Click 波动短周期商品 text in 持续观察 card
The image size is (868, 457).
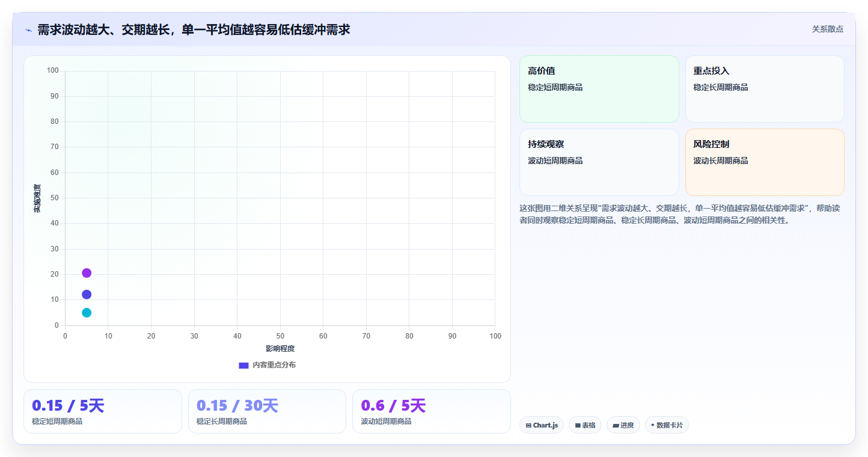click(x=555, y=161)
